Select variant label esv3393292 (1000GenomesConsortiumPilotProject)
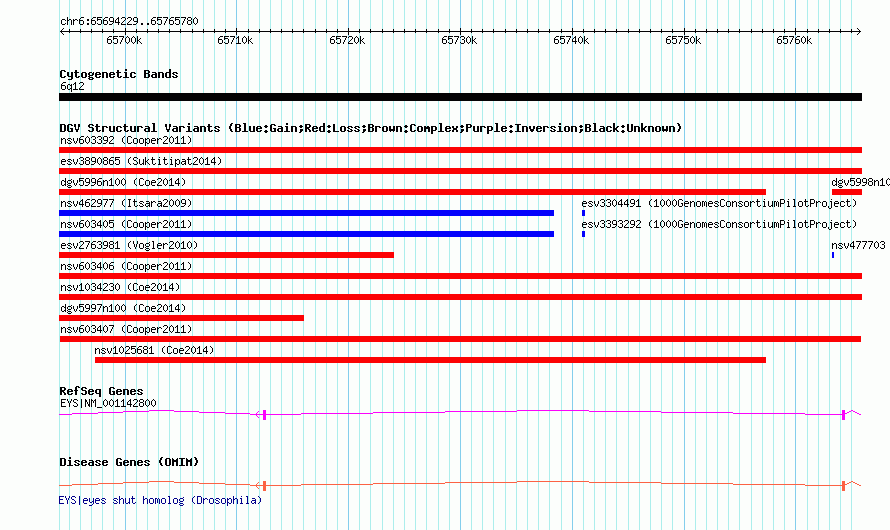The height and width of the screenshot is (530, 890). tap(719, 224)
